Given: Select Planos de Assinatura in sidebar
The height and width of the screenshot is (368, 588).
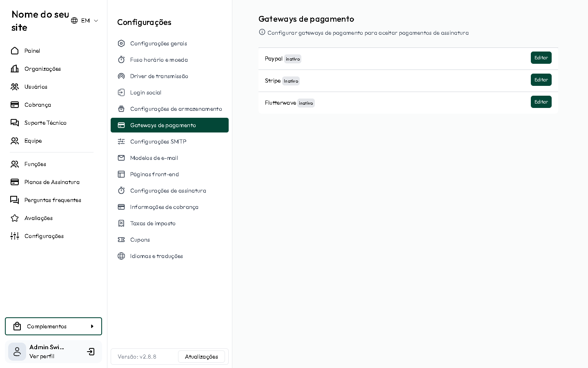Looking at the screenshot, I should click(x=52, y=182).
